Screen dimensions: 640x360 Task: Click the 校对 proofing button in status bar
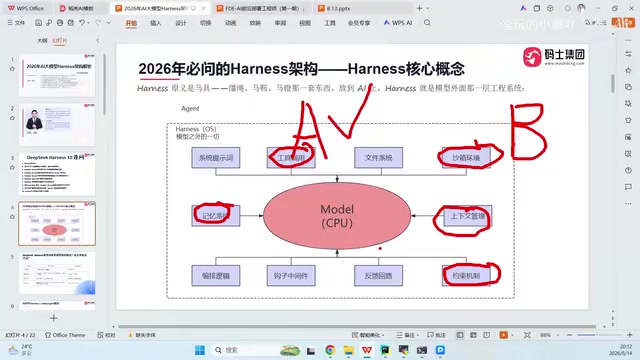[107, 335]
